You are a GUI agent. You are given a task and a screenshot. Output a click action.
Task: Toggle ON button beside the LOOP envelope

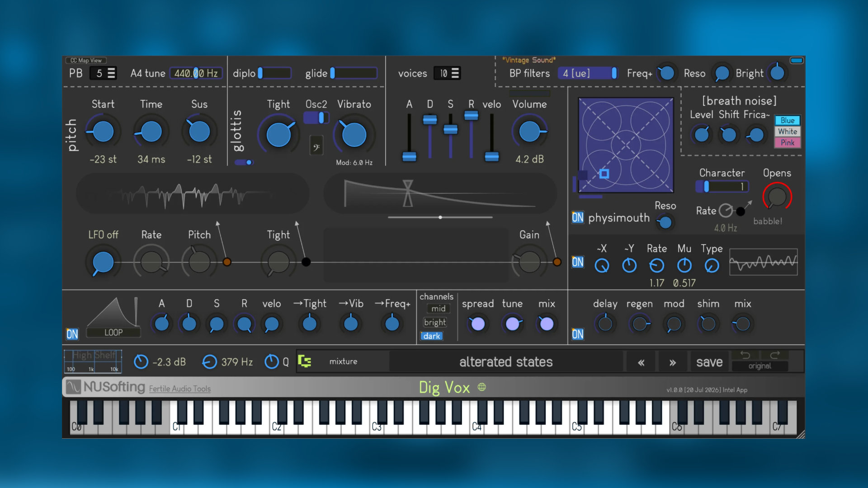click(72, 334)
